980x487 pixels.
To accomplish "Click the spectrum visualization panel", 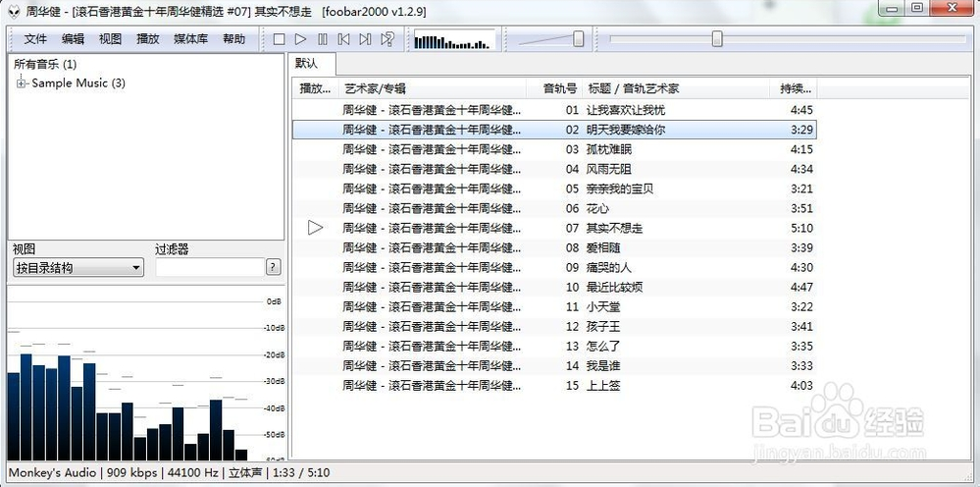I will coord(146,373).
